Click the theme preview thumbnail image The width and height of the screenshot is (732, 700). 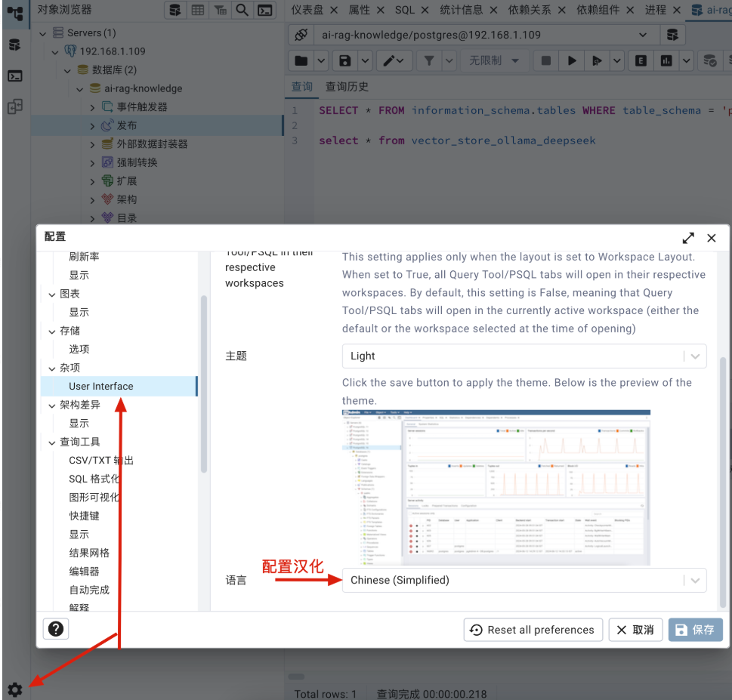pyautogui.click(x=496, y=488)
